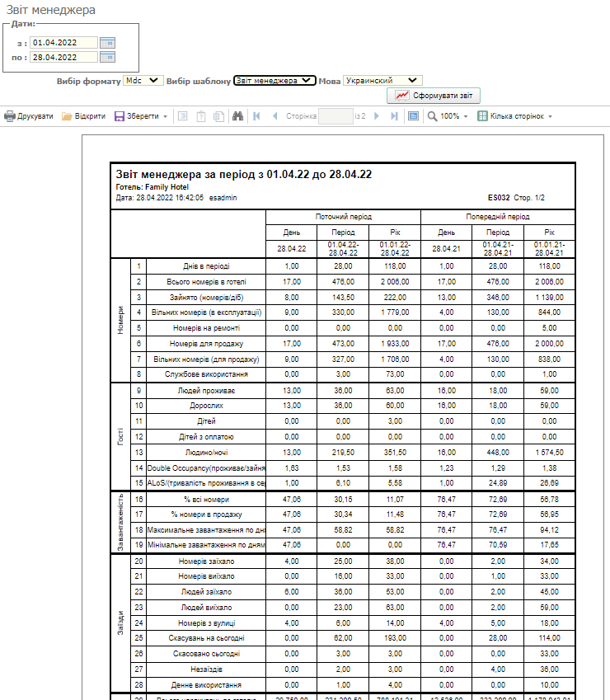610x700 pixels.
Task: Click the binoculars find icon
Action: 237,116
